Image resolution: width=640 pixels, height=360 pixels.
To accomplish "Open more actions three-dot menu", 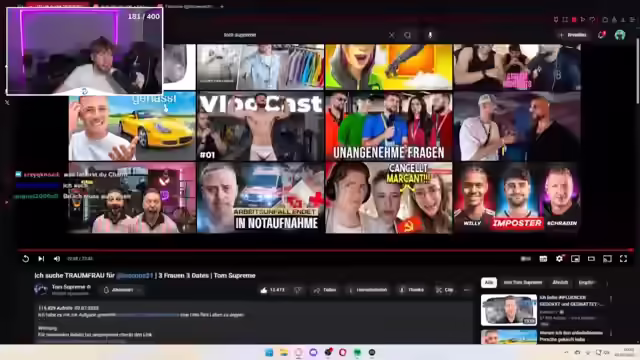I will (x=467, y=290).
